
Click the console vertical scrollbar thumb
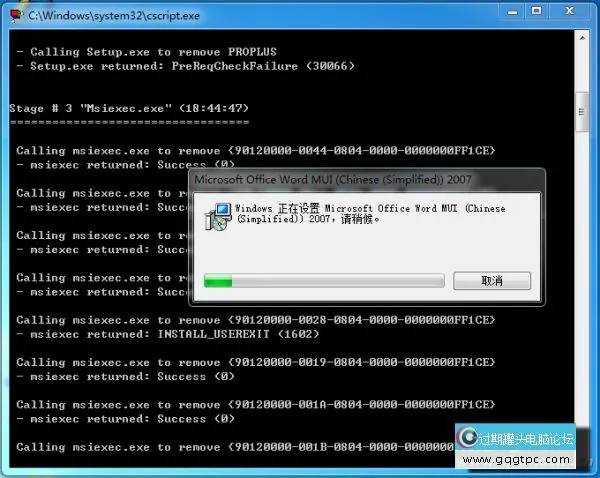coord(582,112)
